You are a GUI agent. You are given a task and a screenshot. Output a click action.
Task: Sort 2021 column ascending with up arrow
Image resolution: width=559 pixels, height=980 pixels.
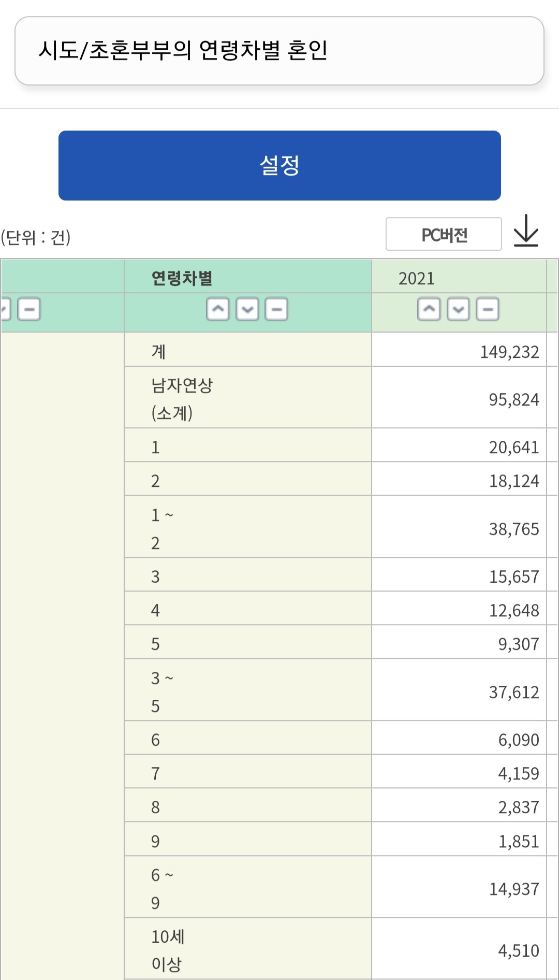pyautogui.click(x=429, y=310)
